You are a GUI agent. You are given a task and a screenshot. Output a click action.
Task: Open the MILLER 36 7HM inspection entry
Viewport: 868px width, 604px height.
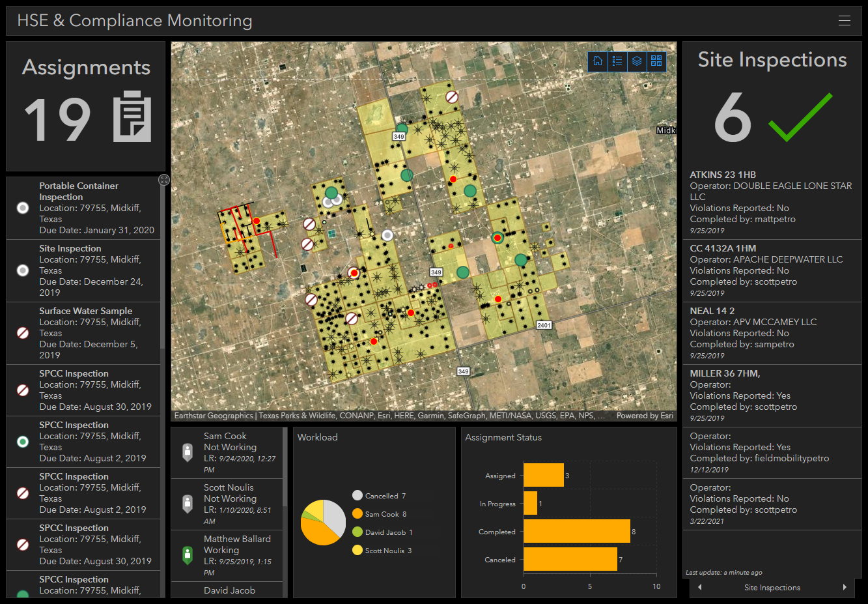[x=772, y=395]
